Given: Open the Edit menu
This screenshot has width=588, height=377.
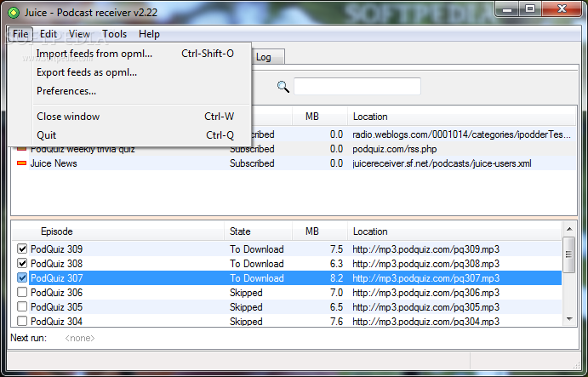Looking at the screenshot, I should [x=49, y=34].
